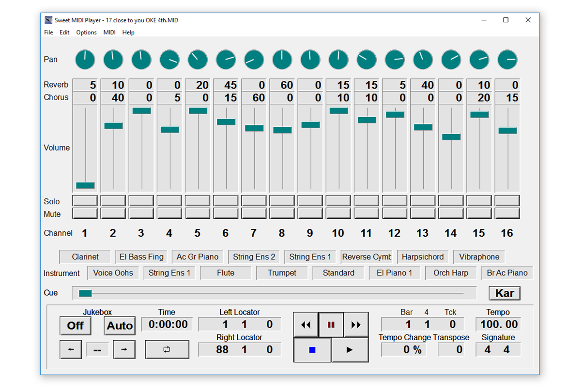Open the Ac Gr Piano instrument selector
Viewport: 584px width, 392px height.
pos(198,257)
